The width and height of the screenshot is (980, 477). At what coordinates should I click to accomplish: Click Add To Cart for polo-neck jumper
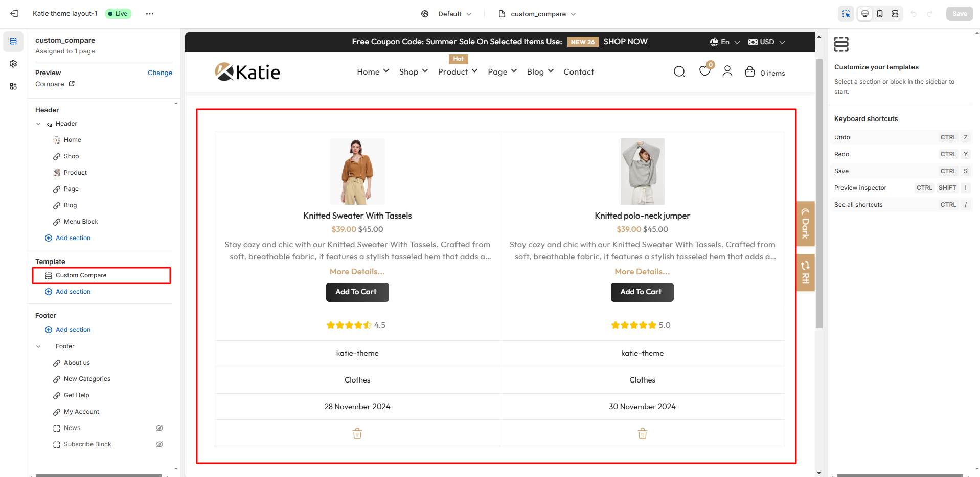point(642,292)
